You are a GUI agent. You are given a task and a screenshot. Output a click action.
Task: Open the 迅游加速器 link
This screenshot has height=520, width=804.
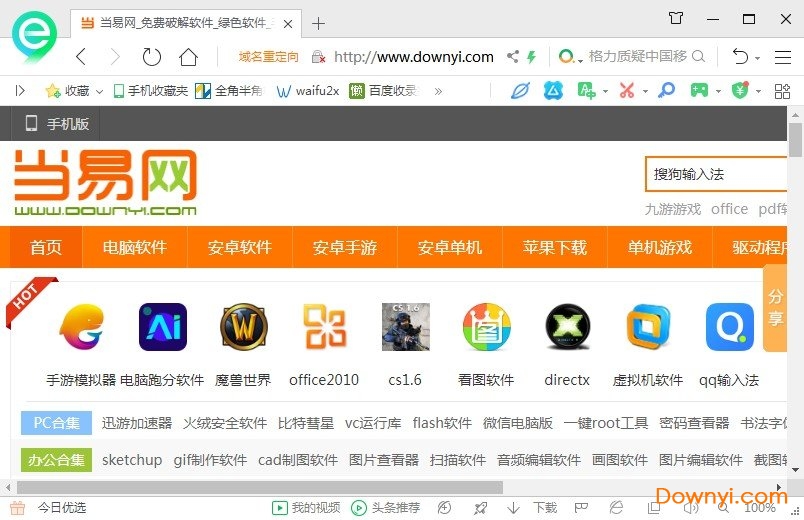point(137,423)
